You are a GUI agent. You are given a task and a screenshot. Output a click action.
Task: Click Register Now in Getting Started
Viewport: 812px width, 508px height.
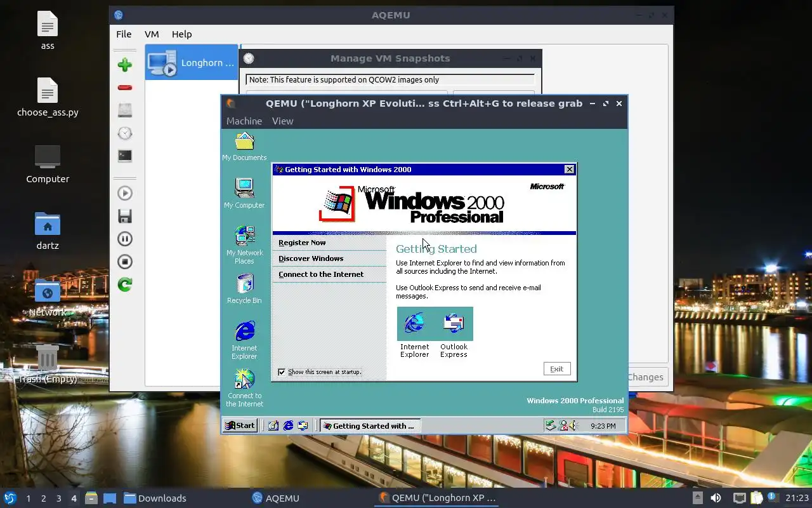302,243
